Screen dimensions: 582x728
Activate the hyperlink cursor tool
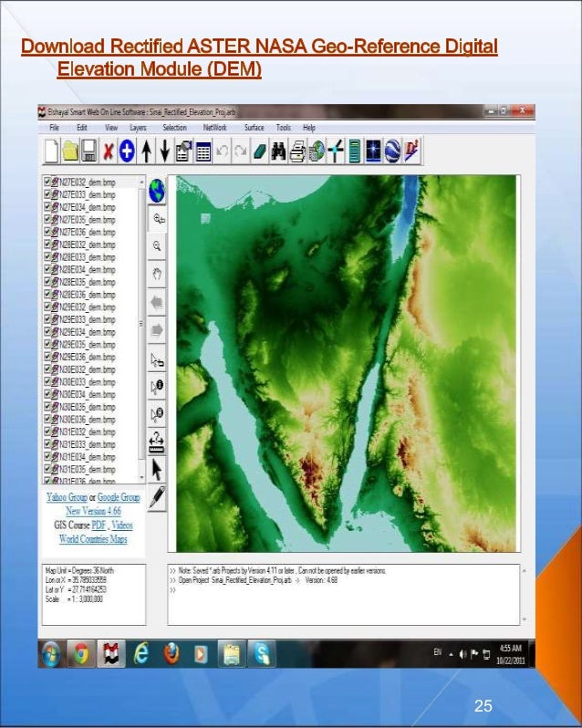click(157, 415)
